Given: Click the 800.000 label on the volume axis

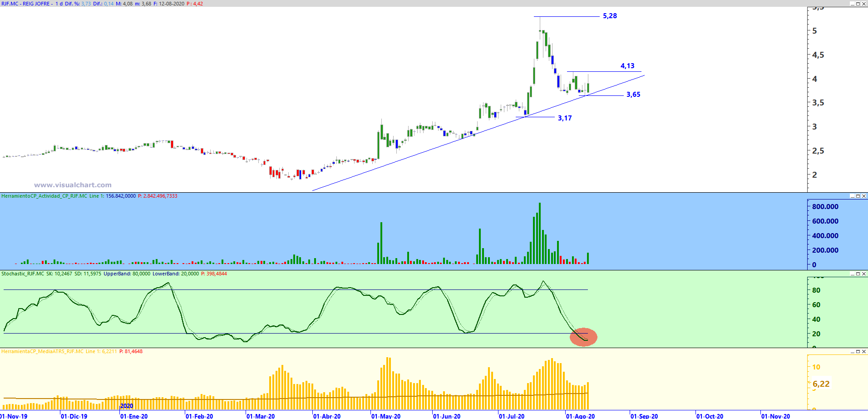Looking at the screenshot, I should [x=825, y=206].
